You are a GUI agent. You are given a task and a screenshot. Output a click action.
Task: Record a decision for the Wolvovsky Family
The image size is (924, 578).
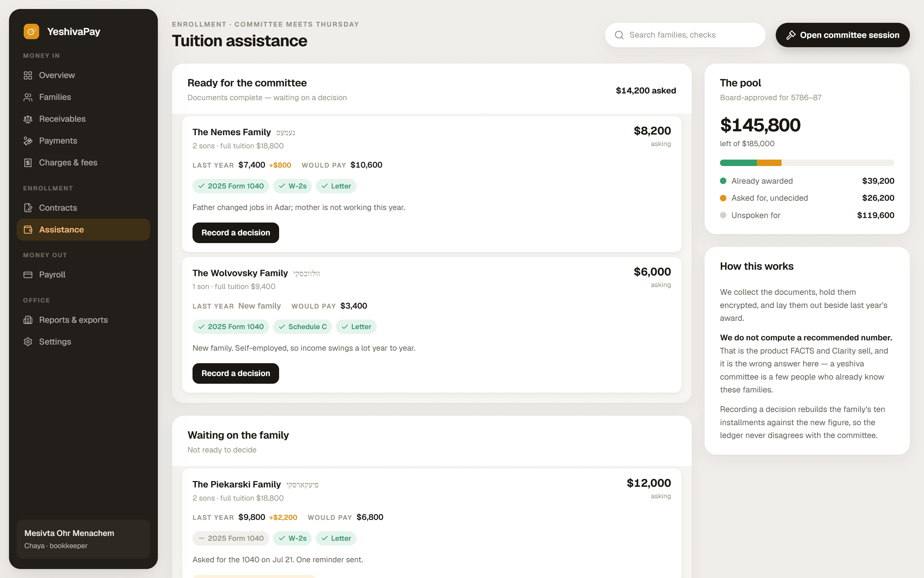[x=235, y=373]
